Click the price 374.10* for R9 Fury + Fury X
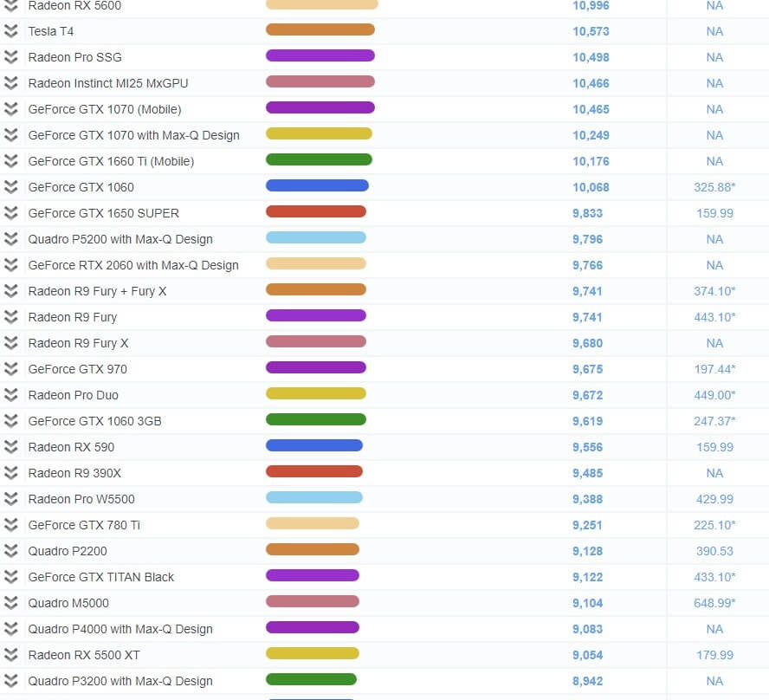Viewport: 769px width, 700px height. (x=714, y=291)
